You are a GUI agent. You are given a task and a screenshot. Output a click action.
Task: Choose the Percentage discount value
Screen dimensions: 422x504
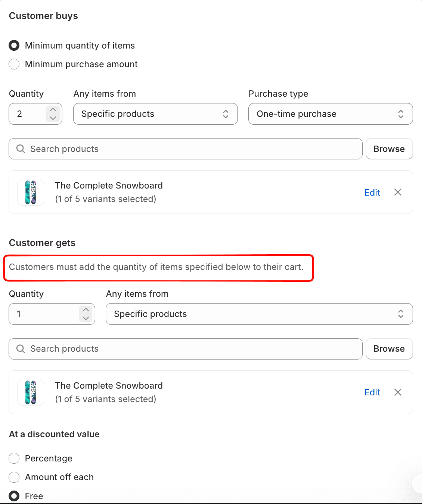(x=14, y=458)
